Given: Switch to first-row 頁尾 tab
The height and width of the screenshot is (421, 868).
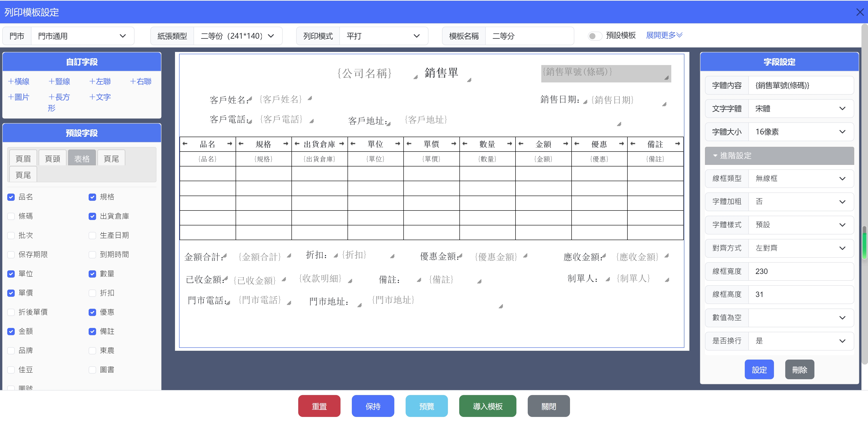Looking at the screenshot, I should [111, 158].
